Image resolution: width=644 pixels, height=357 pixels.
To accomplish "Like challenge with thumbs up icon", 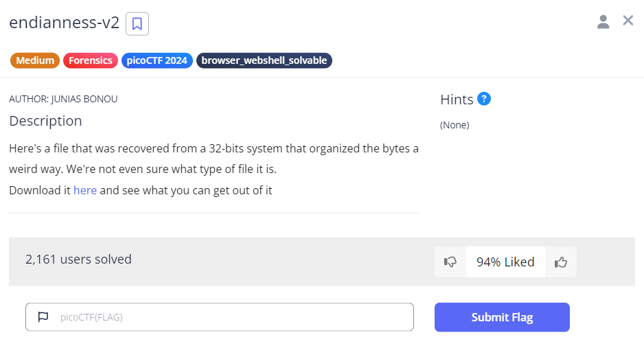I will coord(561,262).
